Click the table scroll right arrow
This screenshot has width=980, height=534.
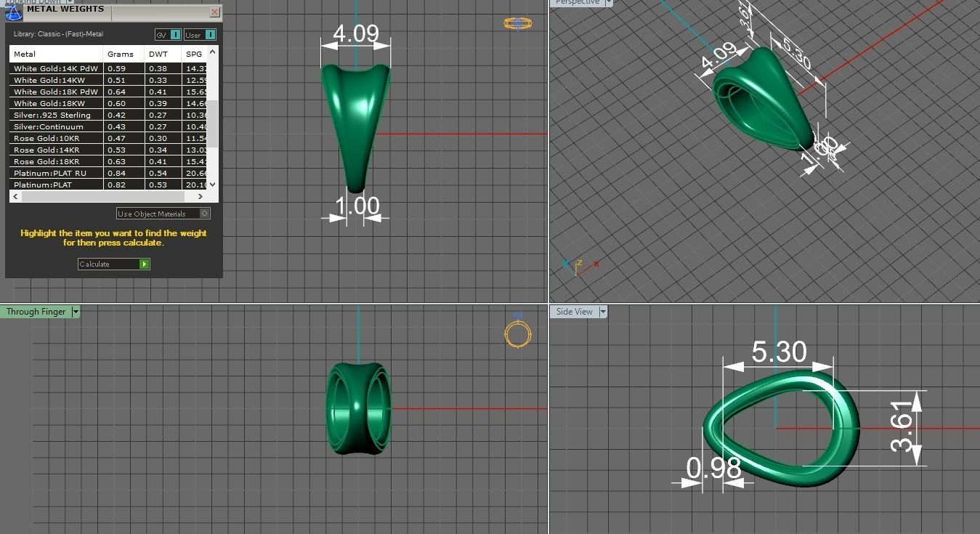pyautogui.click(x=201, y=196)
